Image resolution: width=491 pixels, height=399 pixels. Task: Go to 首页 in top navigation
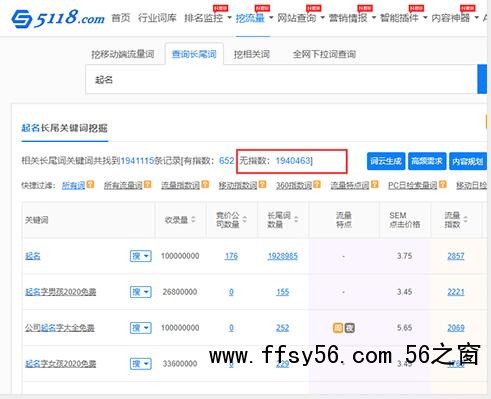click(121, 18)
